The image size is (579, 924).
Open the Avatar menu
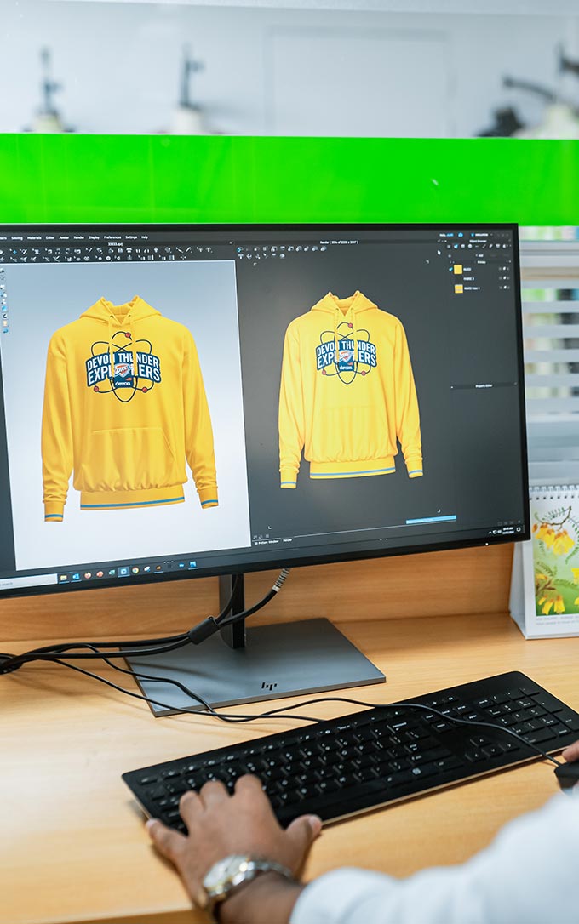(64, 238)
